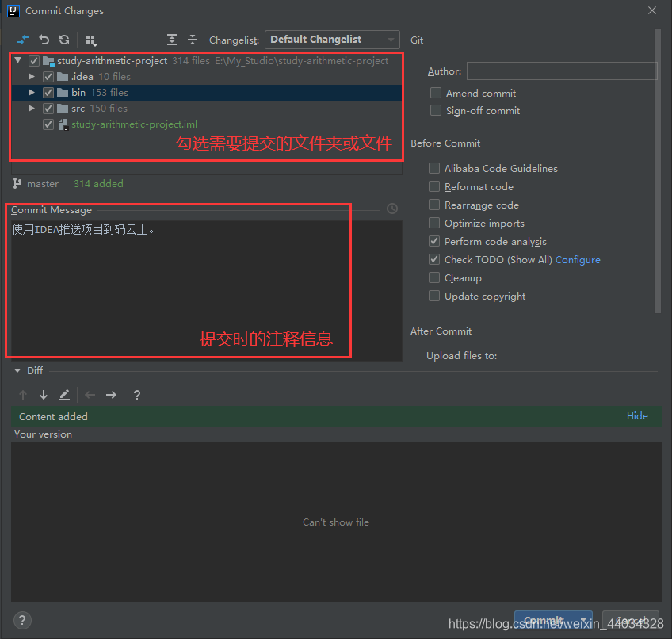Click the src folder icon

(x=63, y=109)
